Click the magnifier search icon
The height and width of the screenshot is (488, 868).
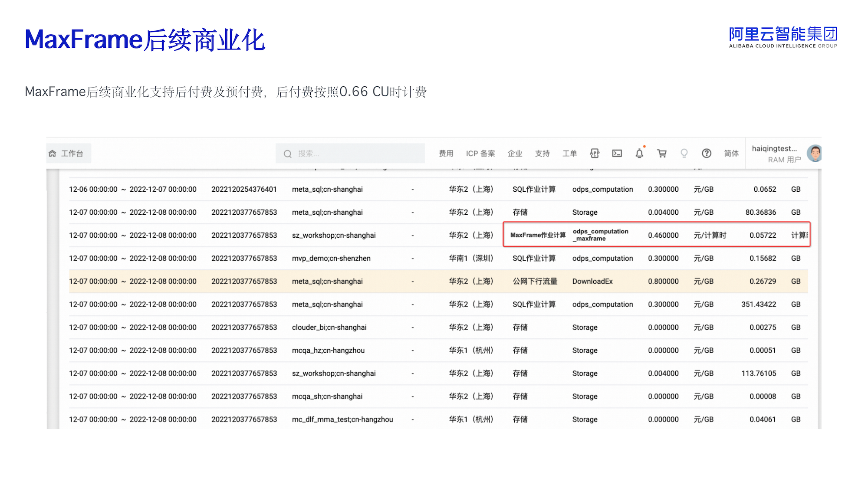(x=287, y=154)
